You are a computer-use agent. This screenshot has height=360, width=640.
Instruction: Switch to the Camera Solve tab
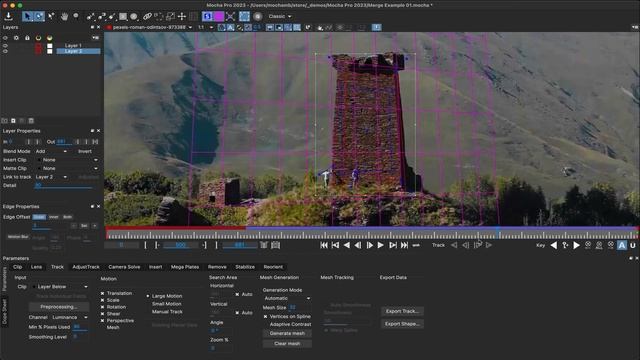tap(124, 267)
